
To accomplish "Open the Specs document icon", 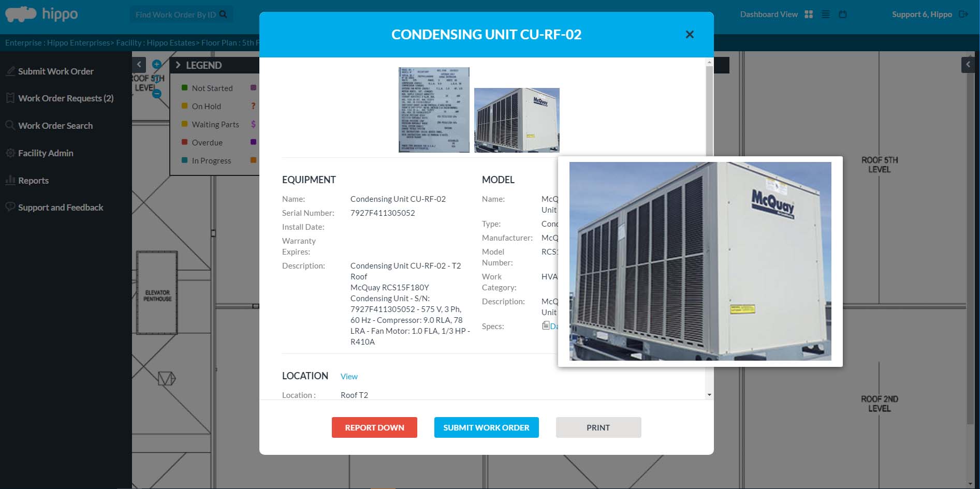I will point(546,325).
